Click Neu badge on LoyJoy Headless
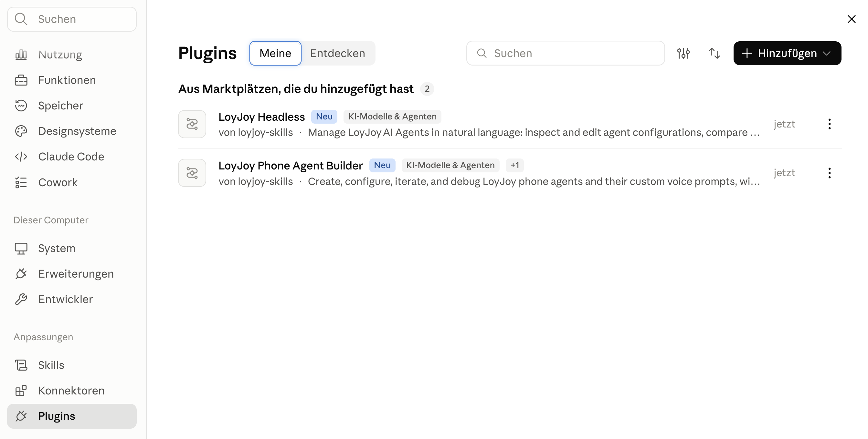Image resolution: width=868 pixels, height=439 pixels. coord(324,117)
